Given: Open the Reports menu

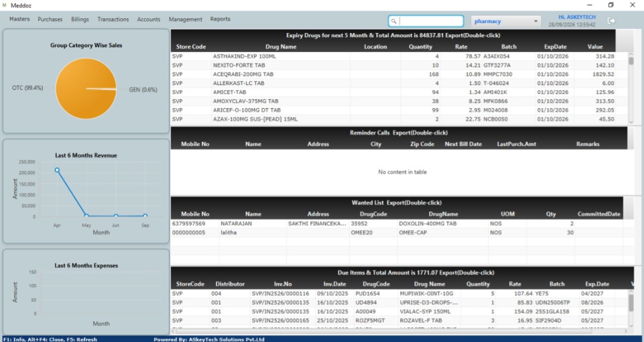Looking at the screenshot, I should click(220, 19).
